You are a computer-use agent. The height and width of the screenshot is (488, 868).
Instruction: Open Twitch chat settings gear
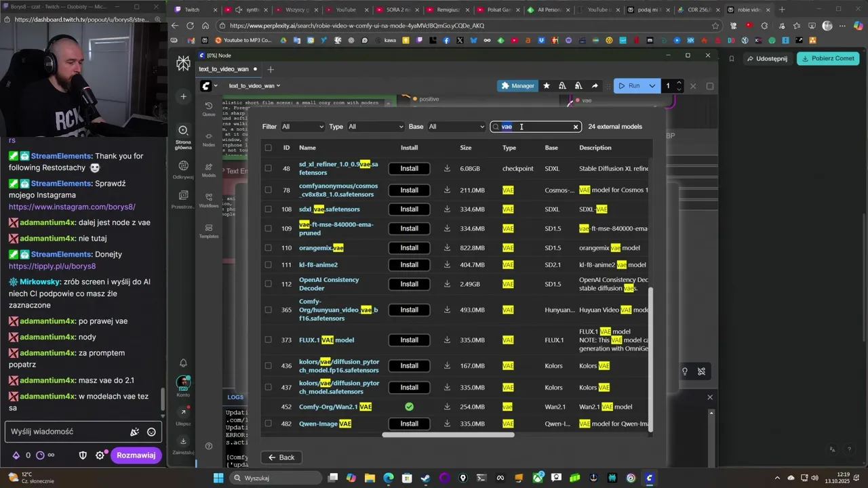point(100,455)
